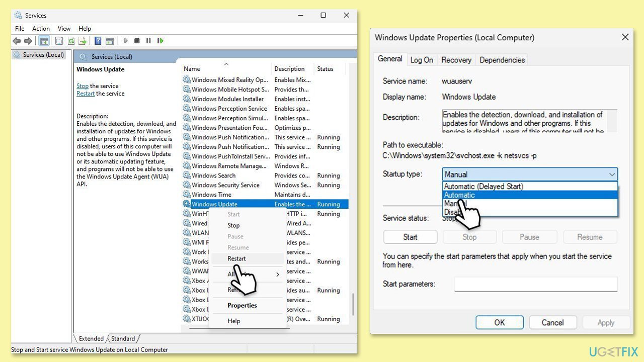Screen dimensions: 644x362
Task: Click the Start parameters input field
Action: point(536,284)
